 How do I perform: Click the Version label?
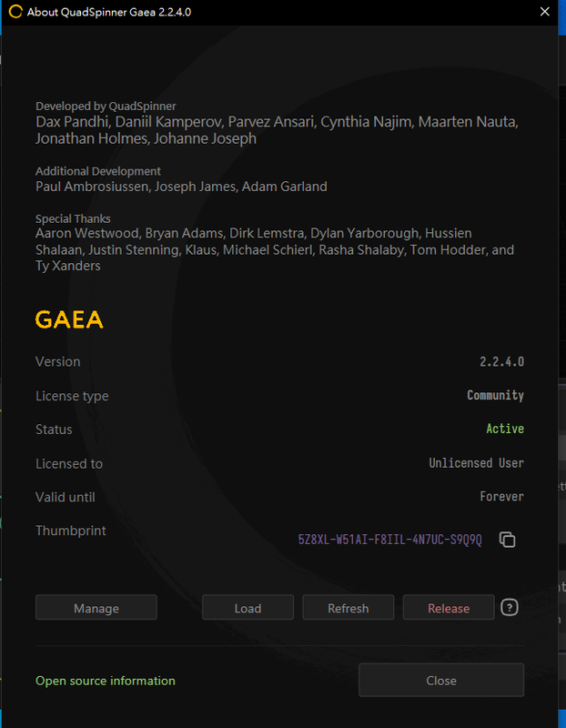coord(57,361)
